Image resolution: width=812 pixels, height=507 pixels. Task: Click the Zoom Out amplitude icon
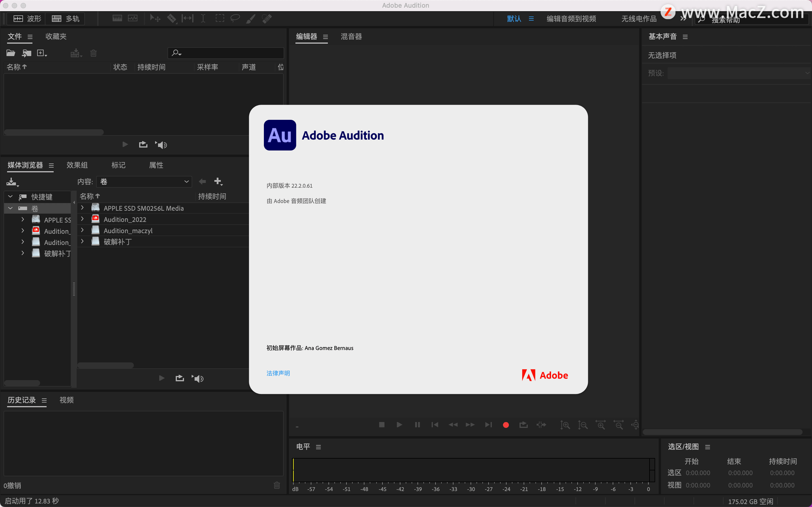click(x=583, y=425)
